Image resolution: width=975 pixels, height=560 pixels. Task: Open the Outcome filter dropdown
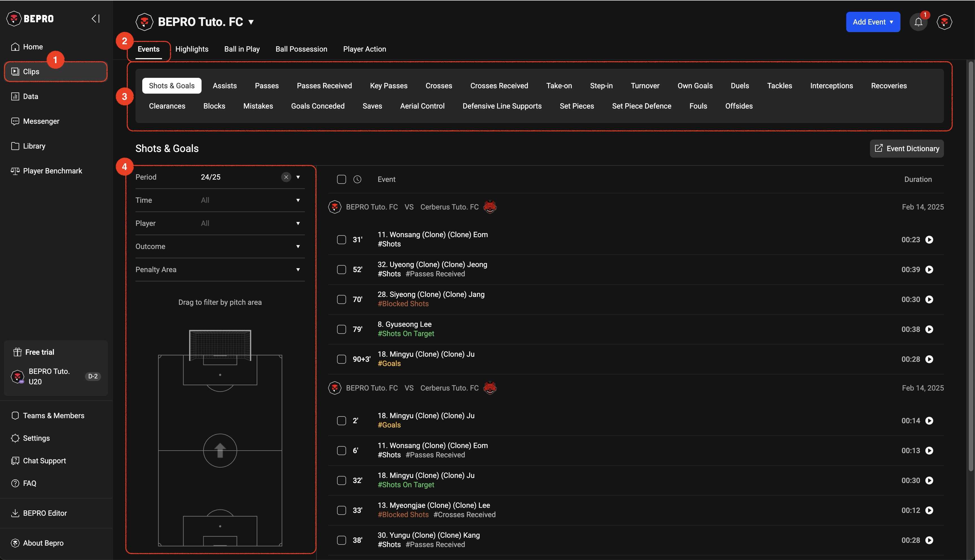click(x=298, y=246)
